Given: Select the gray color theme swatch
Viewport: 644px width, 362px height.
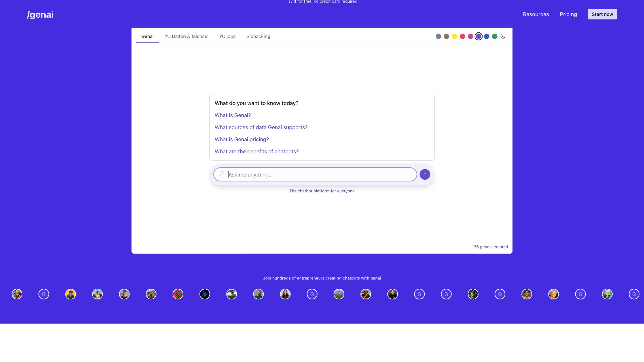Looking at the screenshot, I should [x=438, y=36].
